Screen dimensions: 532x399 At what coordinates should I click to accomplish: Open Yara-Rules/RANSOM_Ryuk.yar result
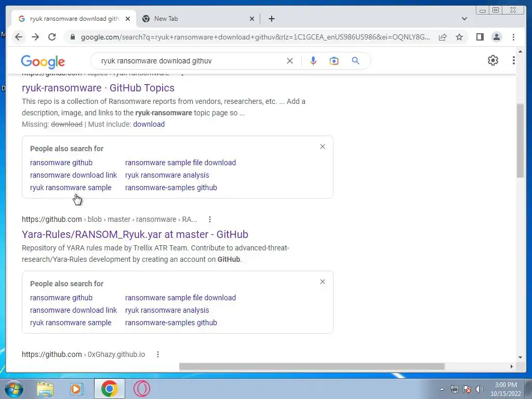[x=135, y=234]
